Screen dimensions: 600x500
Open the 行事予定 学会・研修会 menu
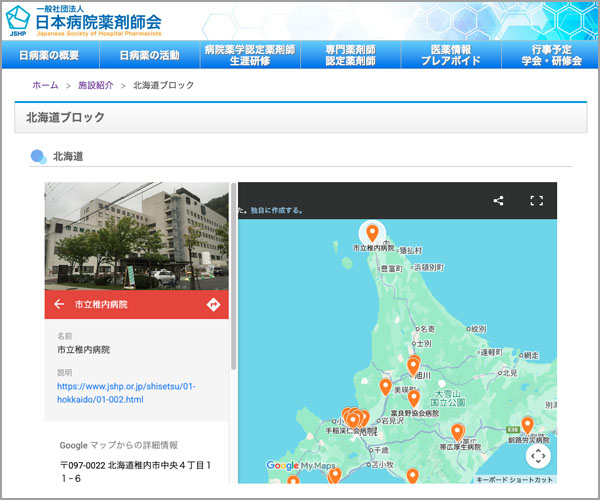tap(549, 55)
